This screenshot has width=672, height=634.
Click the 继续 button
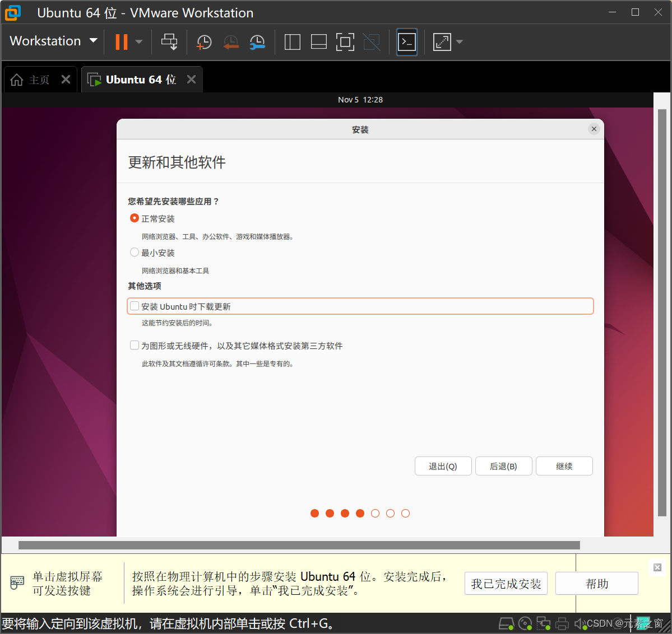564,466
